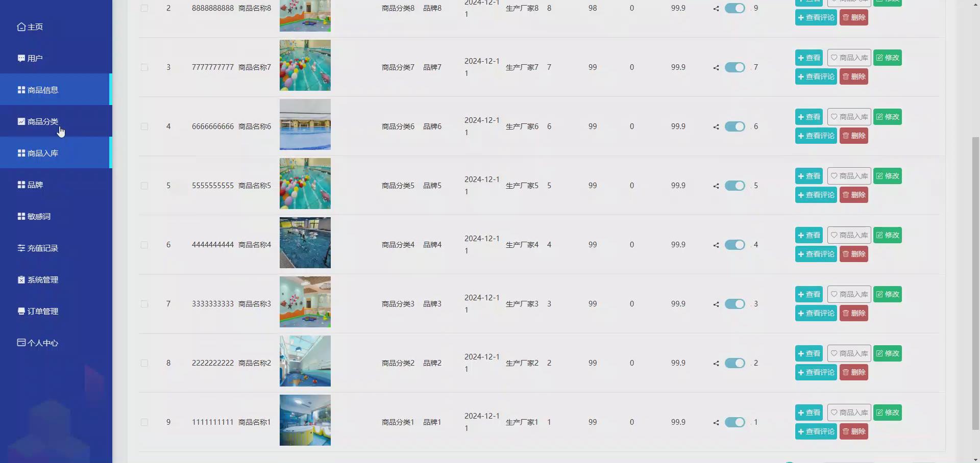Click the share icon in 商品名称4 row
Viewport: 980px width, 463px height.
point(716,245)
